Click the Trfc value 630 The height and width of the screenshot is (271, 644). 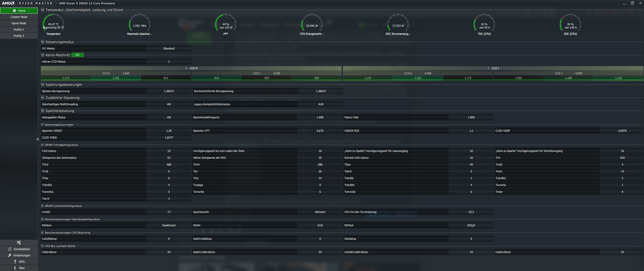click(x=622, y=158)
